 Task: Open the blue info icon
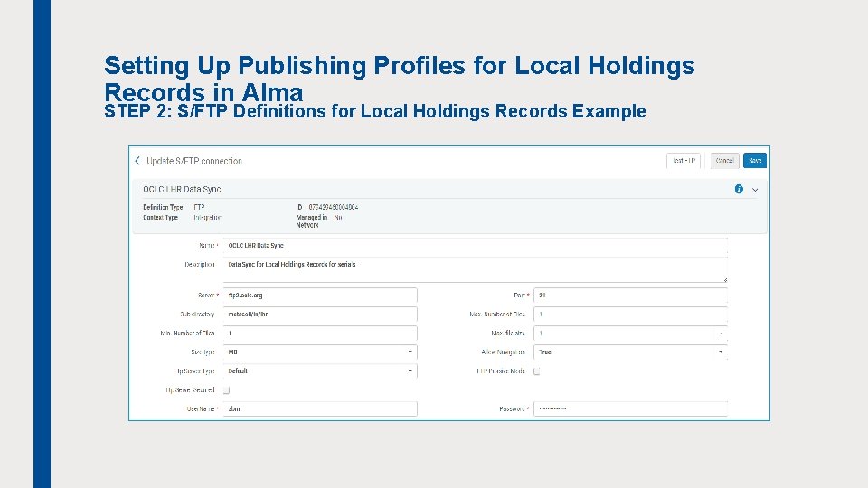pos(739,189)
